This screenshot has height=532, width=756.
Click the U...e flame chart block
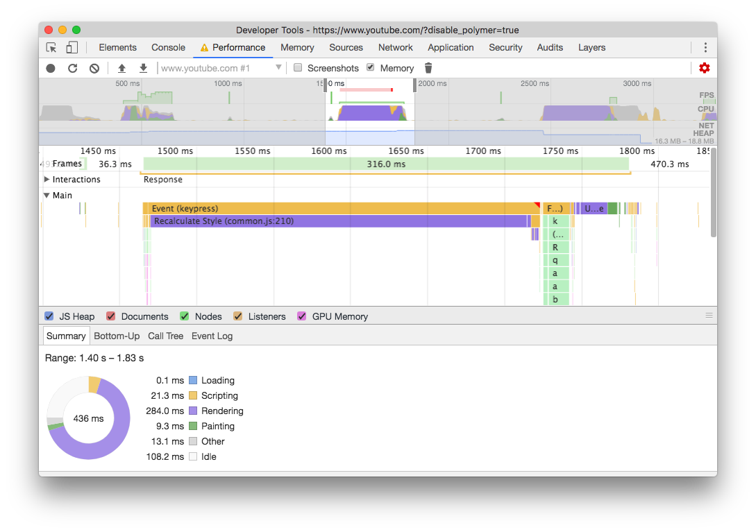tap(594, 208)
